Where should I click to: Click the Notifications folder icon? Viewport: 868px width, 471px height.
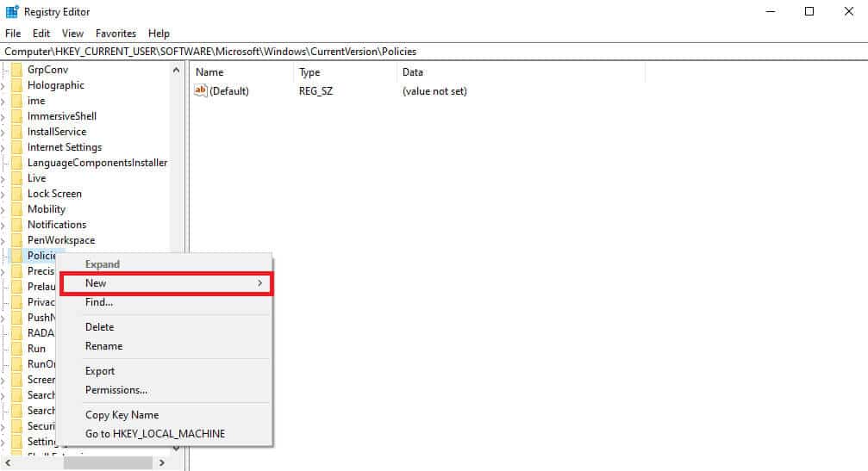point(16,225)
